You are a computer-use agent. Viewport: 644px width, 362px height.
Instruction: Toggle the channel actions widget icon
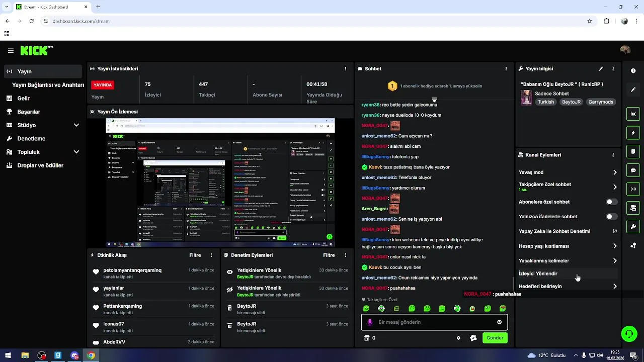tap(633, 208)
